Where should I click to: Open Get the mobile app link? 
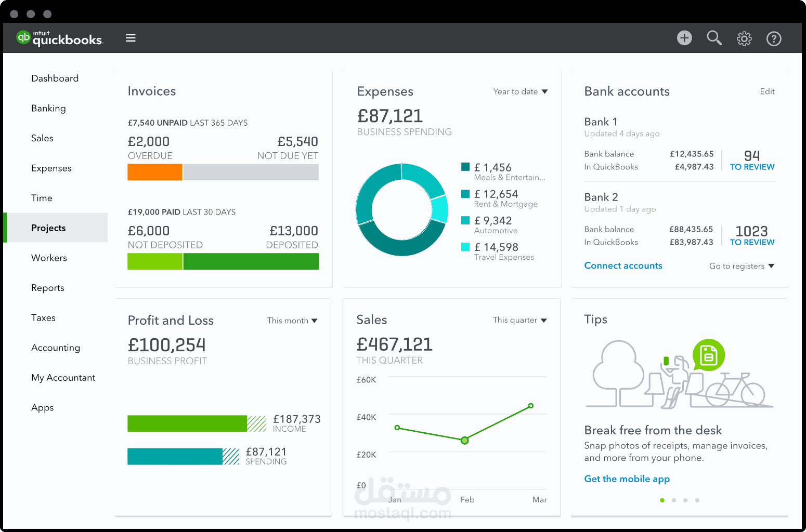point(627,478)
